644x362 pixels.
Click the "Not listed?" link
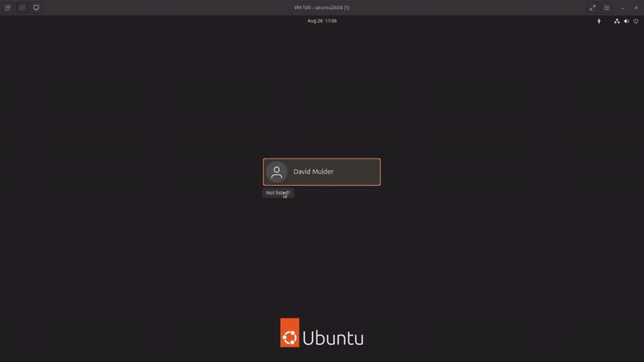pos(279,193)
